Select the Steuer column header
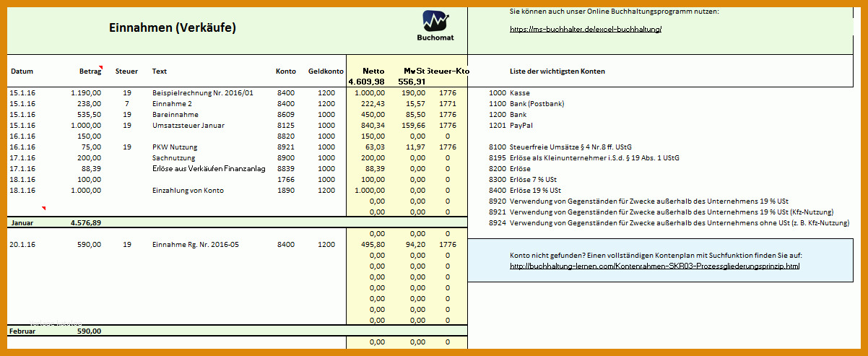The height and width of the screenshot is (356, 868). (126, 71)
